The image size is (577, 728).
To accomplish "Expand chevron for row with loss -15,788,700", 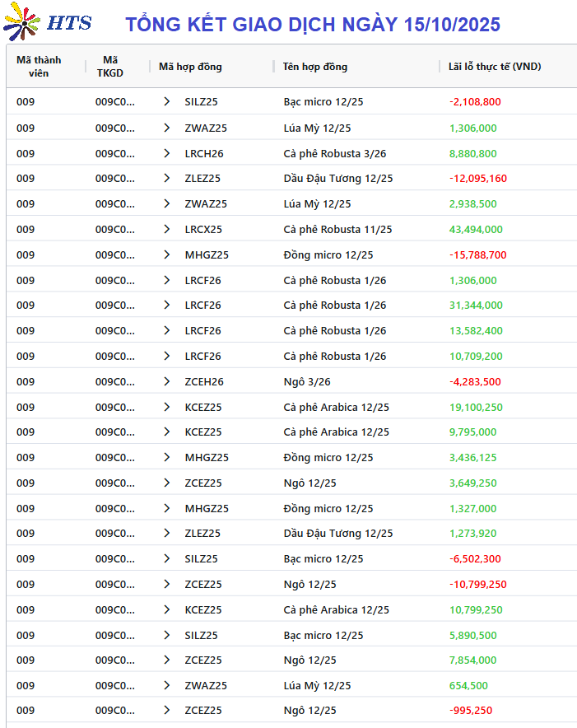I will [167, 255].
